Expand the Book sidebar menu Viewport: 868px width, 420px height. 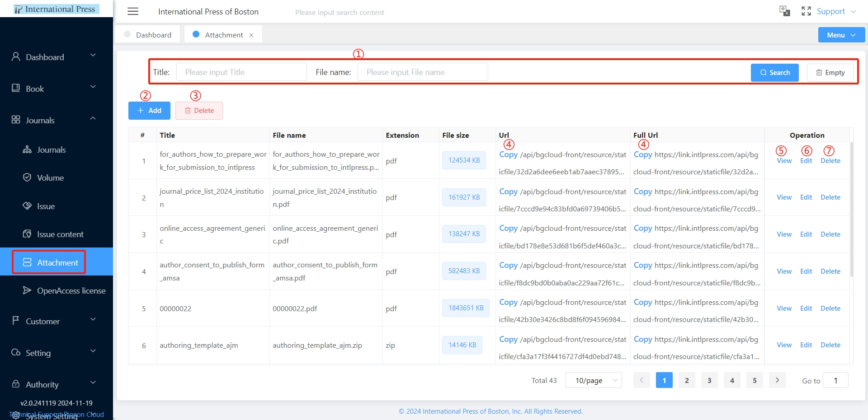click(93, 87)
